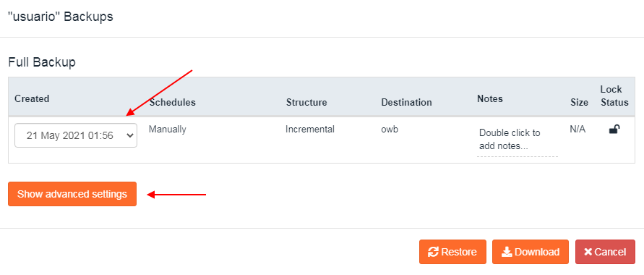
Task: Cancel the backups dialog
Action: point(605,252)
